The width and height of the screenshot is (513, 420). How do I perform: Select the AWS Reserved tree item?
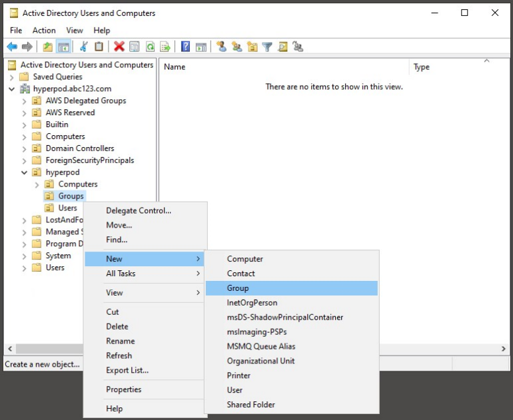tap(70, 112)
